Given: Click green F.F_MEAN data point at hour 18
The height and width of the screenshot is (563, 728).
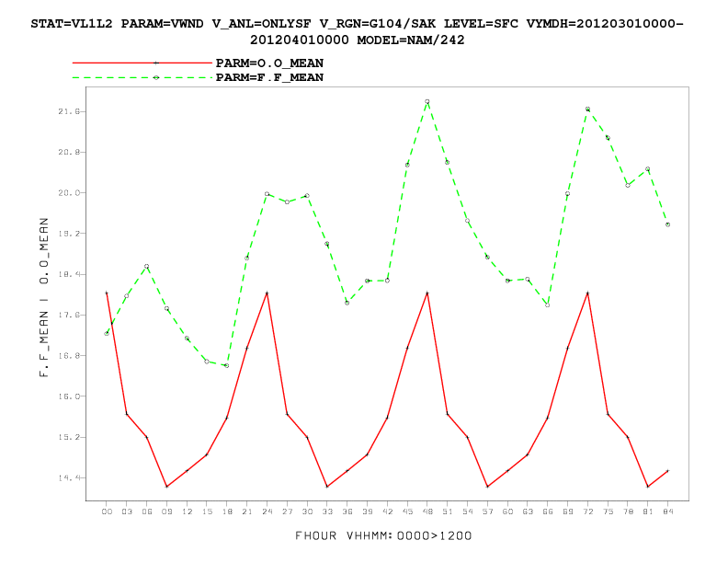Looking at the screenshot, I should [x=226, y=365].
